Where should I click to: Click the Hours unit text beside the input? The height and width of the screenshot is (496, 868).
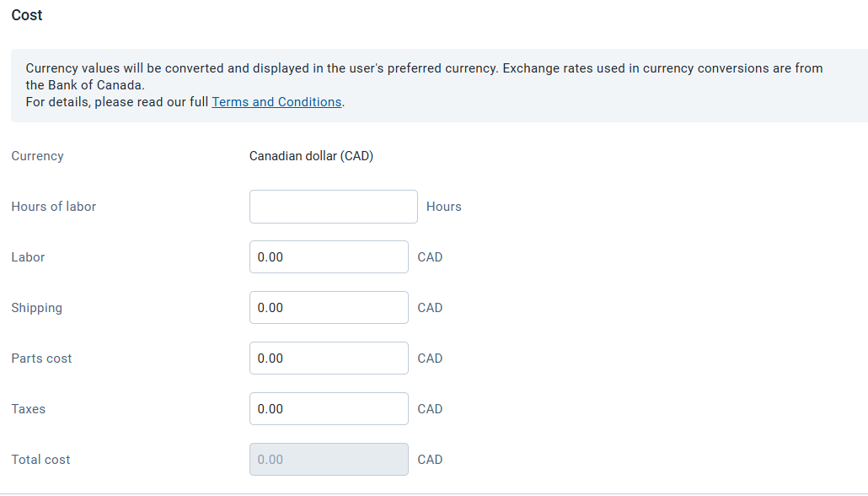[444, 207]
